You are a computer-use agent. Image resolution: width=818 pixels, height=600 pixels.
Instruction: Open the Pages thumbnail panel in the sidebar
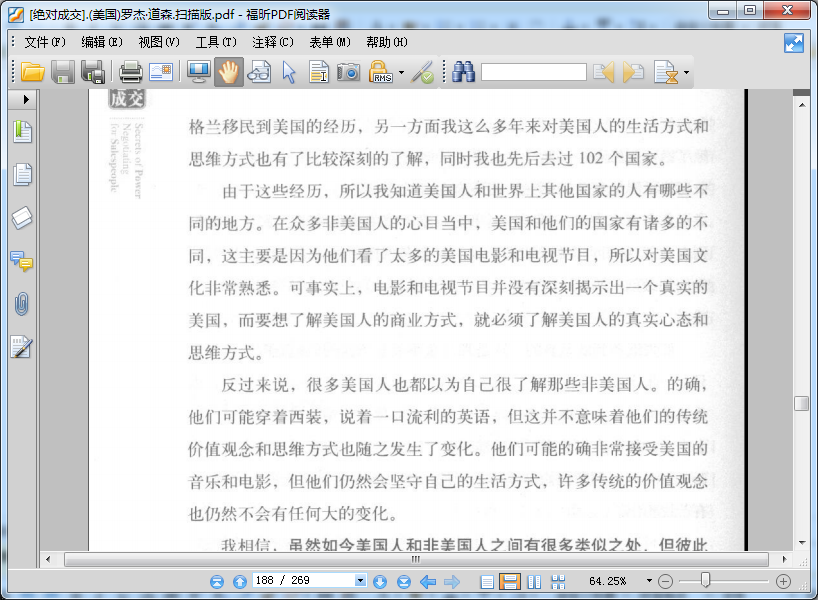(x=22, y=174)
